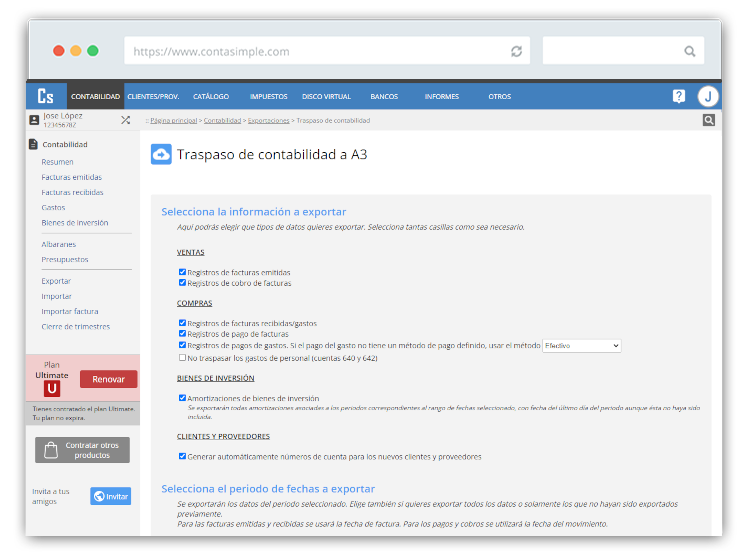Viewport: 750px width, 552px height.
Task: Open the CONTABILIDAD menu
Action: tap(95, 96)
